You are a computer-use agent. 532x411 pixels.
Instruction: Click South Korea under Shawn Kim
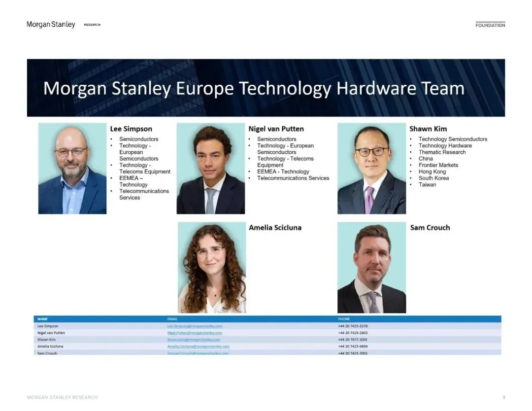point(433,178)
